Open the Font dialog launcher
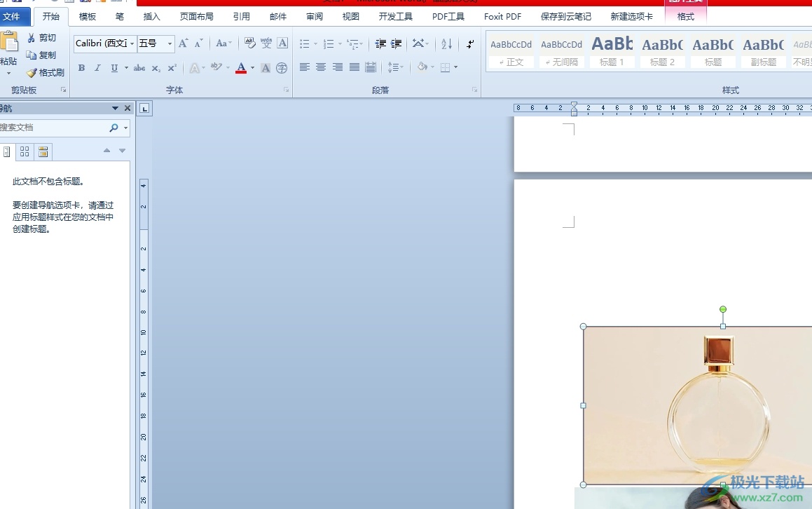This screenshot has height=509, width=812. pyautogui.click(x=286, y=90)
